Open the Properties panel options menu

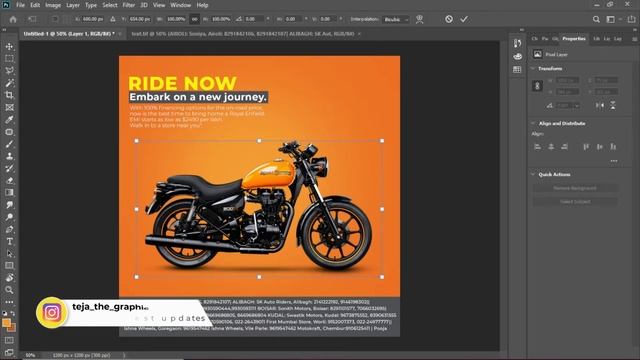pos(634,39)
